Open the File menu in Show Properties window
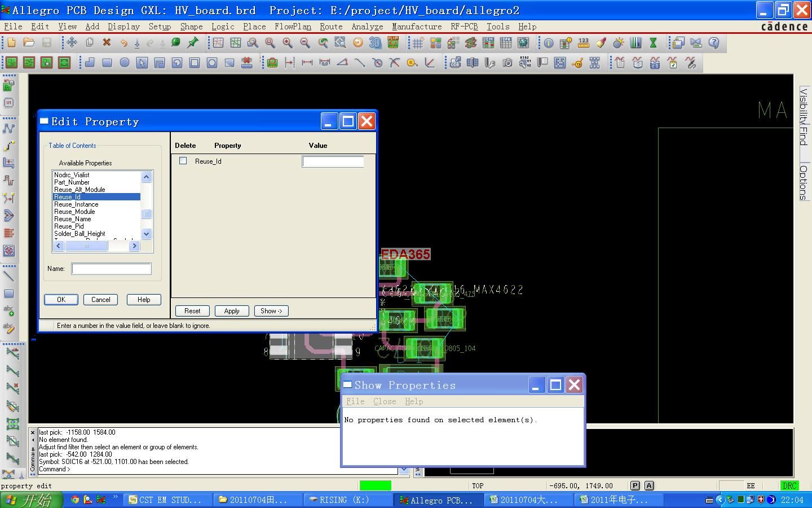The width and height of the screenshot is (812, 508). (355, 401)
